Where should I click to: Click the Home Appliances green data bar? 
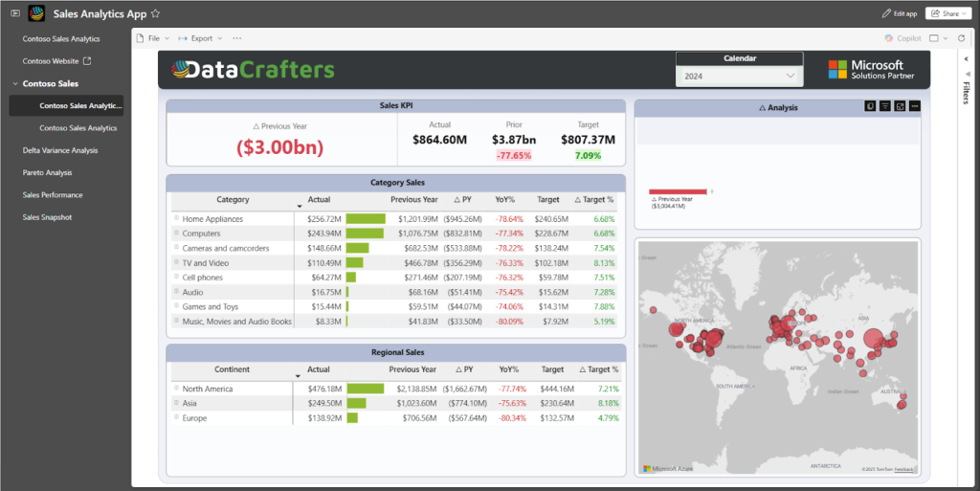click(x=366, y=218)
